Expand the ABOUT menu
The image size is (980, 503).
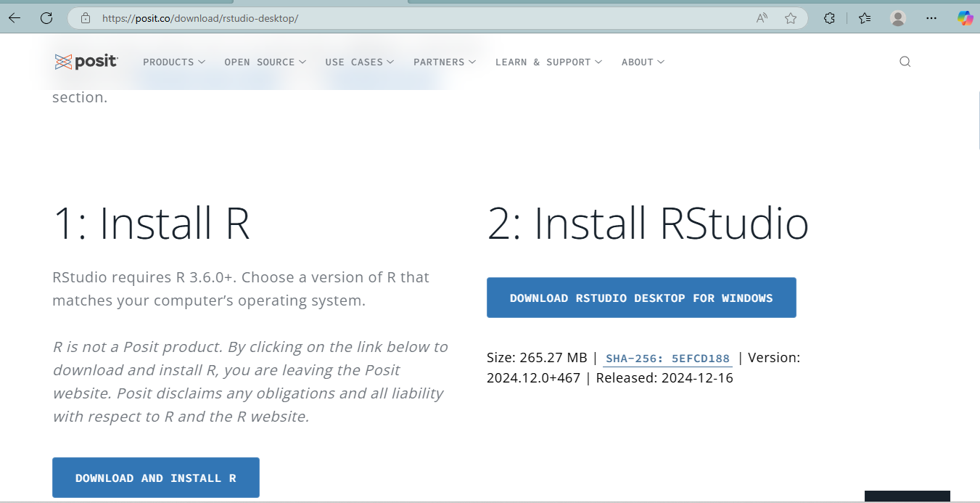(643, 62)
